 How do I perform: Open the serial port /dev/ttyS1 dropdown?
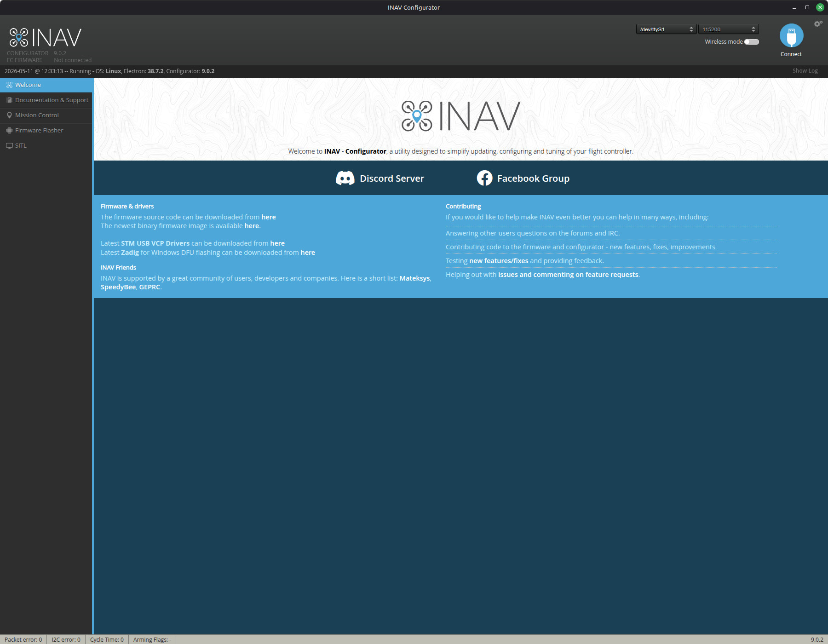[x=666, y=29]
